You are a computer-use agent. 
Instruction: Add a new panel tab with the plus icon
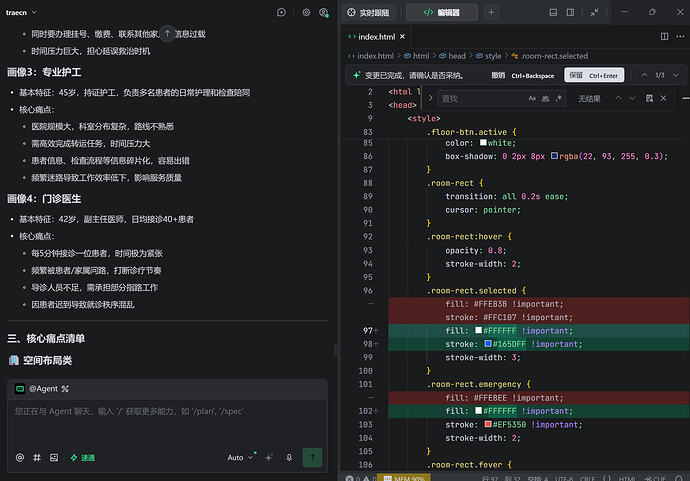click(491, 12)
